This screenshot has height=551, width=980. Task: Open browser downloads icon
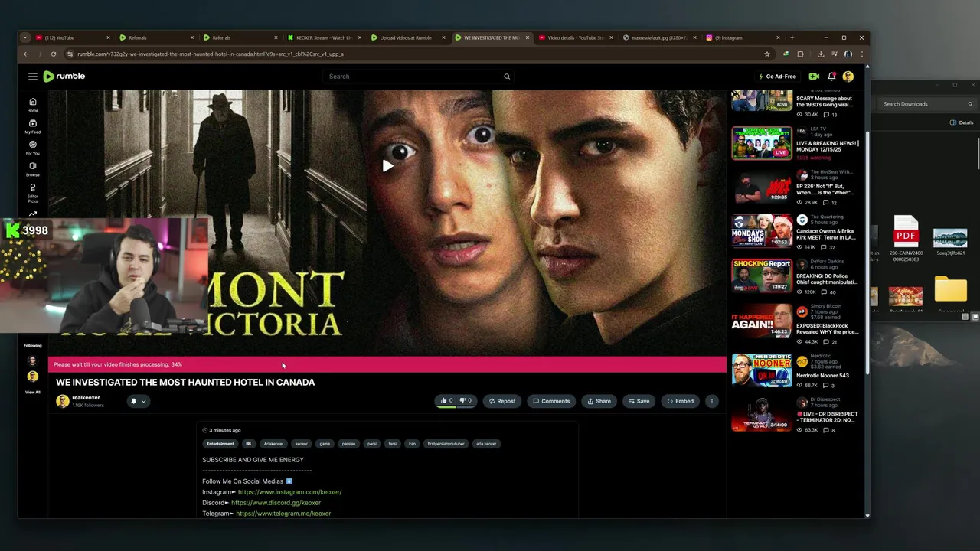821,54
